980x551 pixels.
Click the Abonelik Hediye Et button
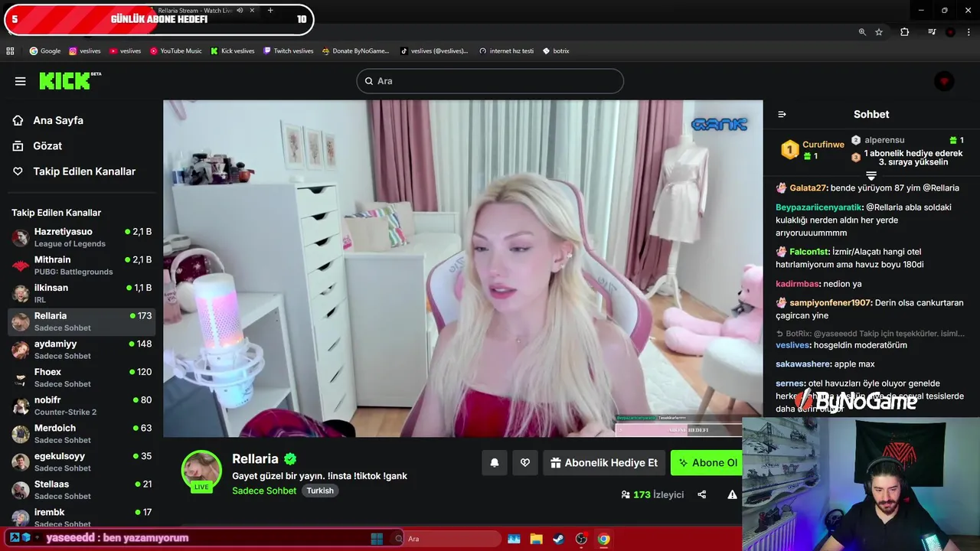604,462
